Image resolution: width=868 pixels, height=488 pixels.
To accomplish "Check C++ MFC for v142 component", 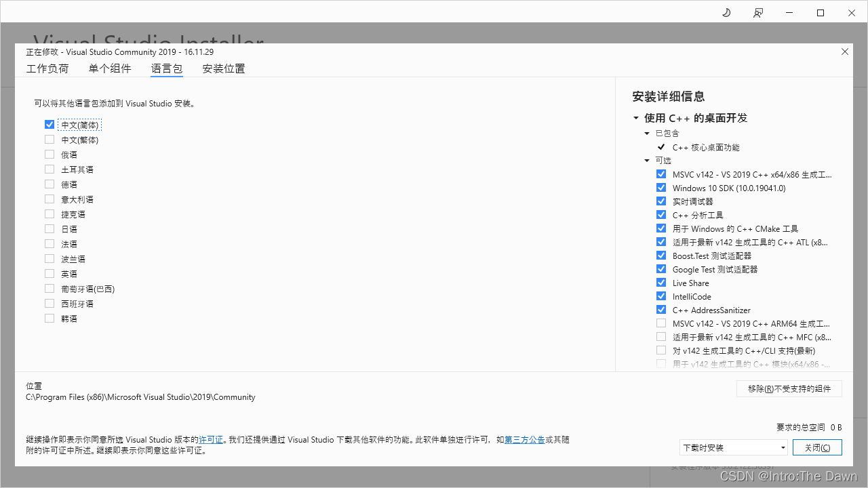I will [x=661, y=337].
